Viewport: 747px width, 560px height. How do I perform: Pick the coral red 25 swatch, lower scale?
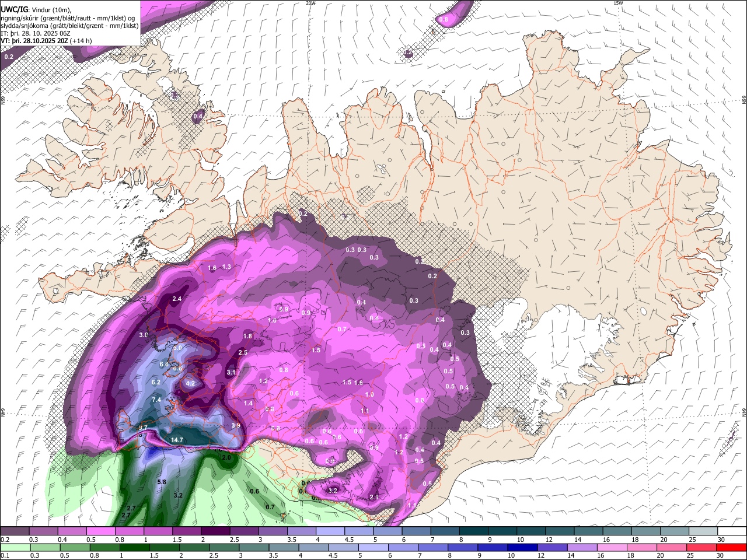[x=700, y=547]
